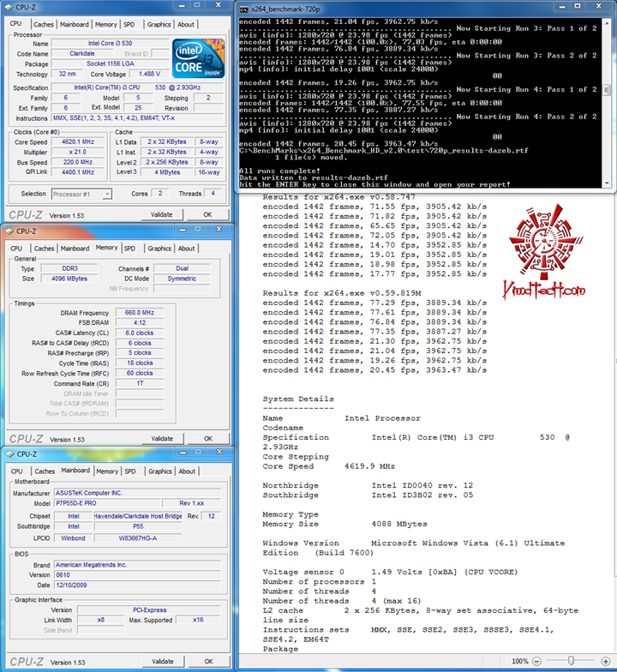The width and height of the screenshot is (617, 672).
Task: Click the Code Name field Clarkdale
Action: point(82,53)
